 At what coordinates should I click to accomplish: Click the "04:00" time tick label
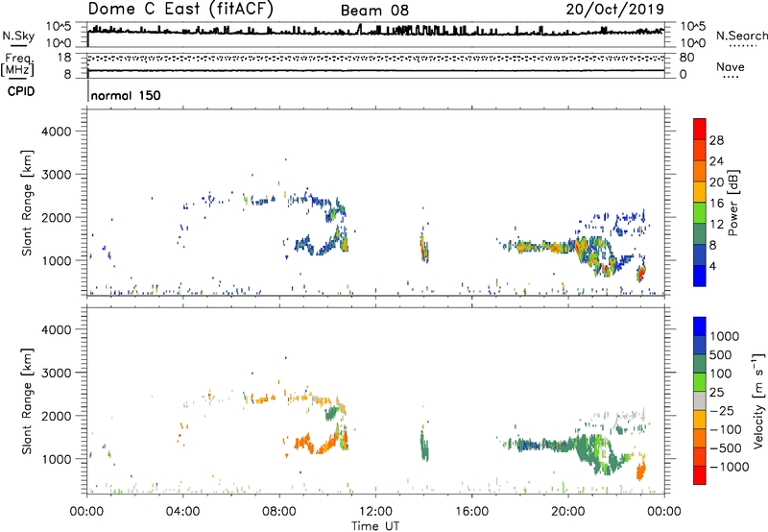click(182, 512)
